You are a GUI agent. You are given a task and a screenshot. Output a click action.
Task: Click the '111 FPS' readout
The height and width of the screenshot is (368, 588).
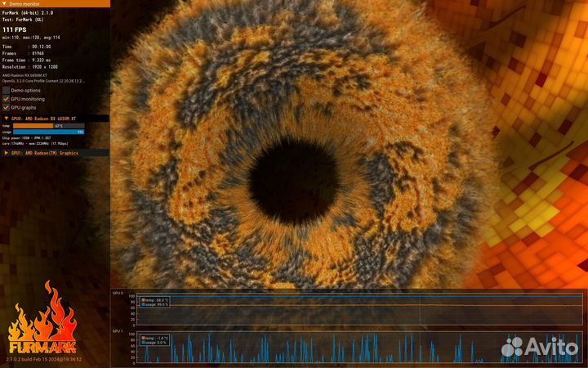point(15,29)
